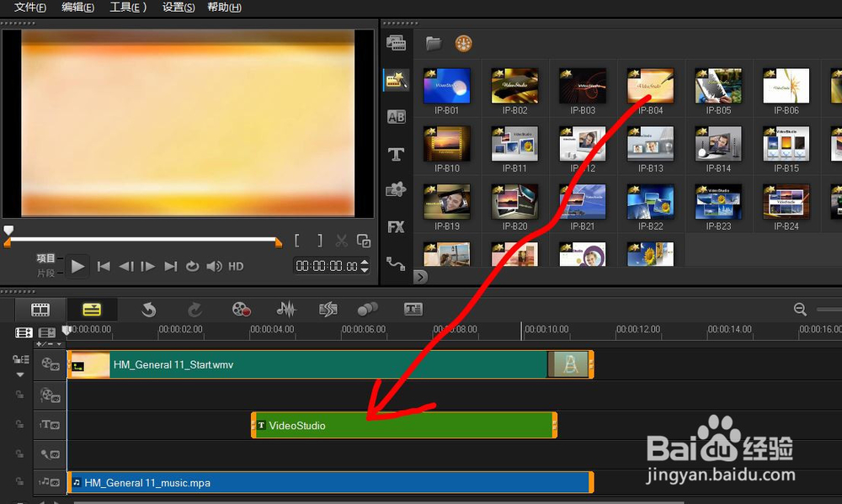Open the Record/Capture option icon

[241, 309]
